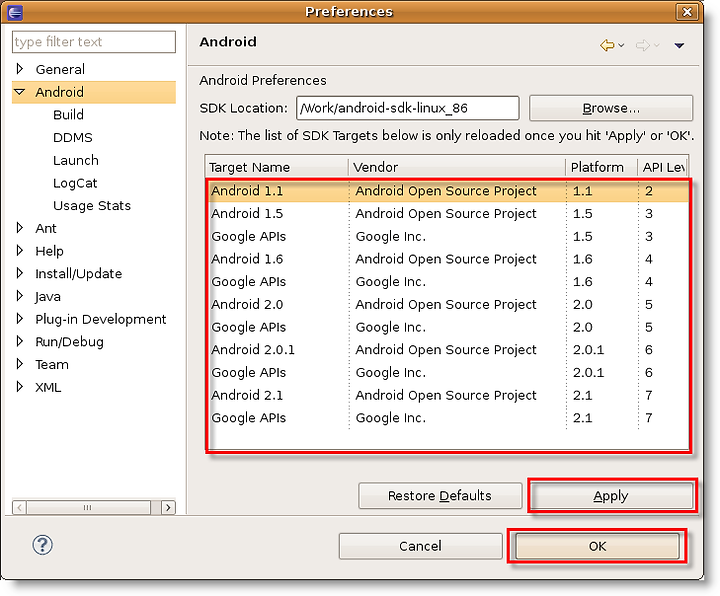This screenshot has width=720, height=596.
Task: Open the view menu triangle dropdown
Action: [679, 45]
